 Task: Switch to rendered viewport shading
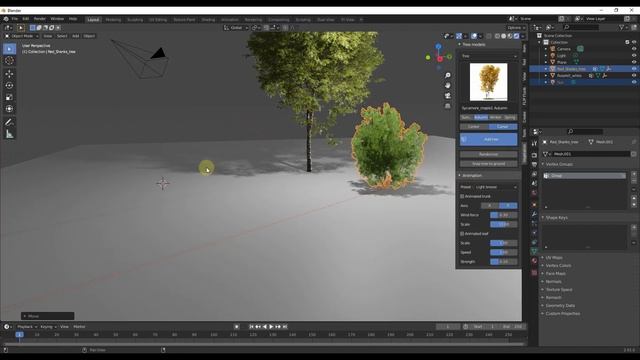pyautogui.click(x=516, y=36)
